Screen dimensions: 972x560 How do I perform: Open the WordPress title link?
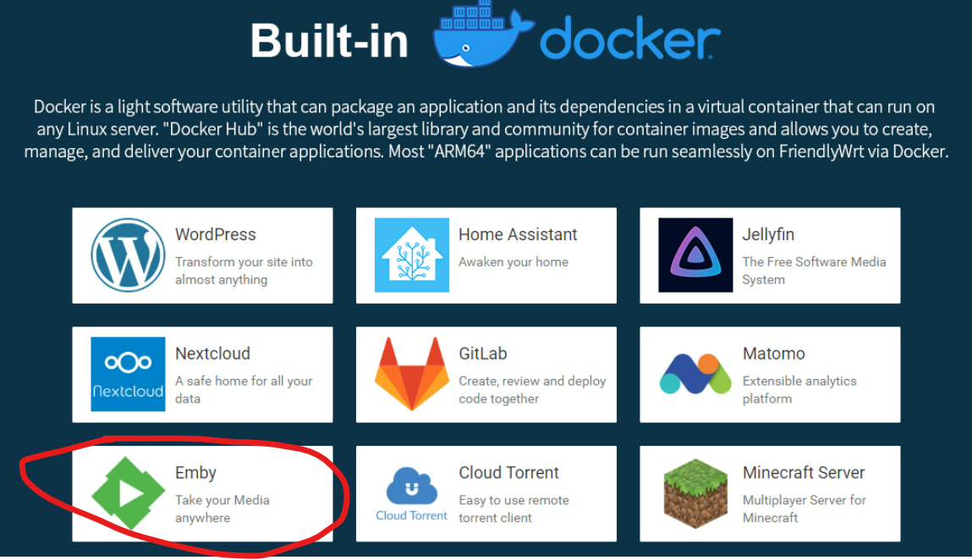tap(215, 234)
